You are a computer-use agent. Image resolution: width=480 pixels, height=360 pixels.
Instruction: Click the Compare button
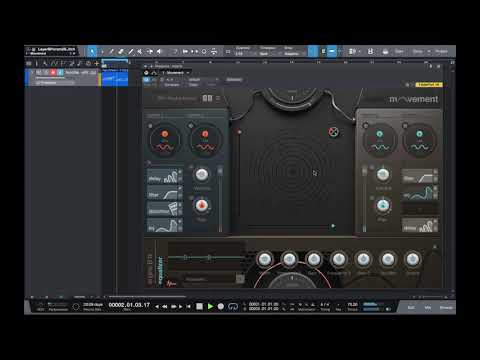click(172, 85)
